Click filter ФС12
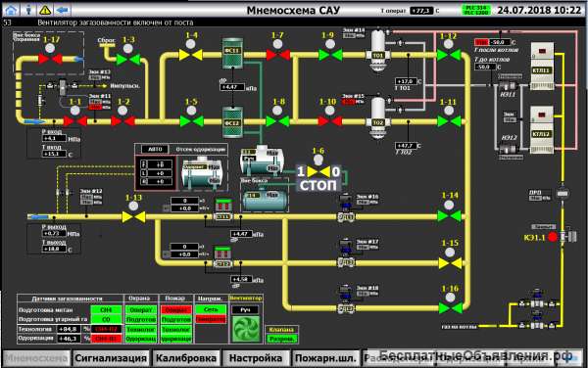The height and width of the screenshot is (368, 588). [x=232, y=122]
